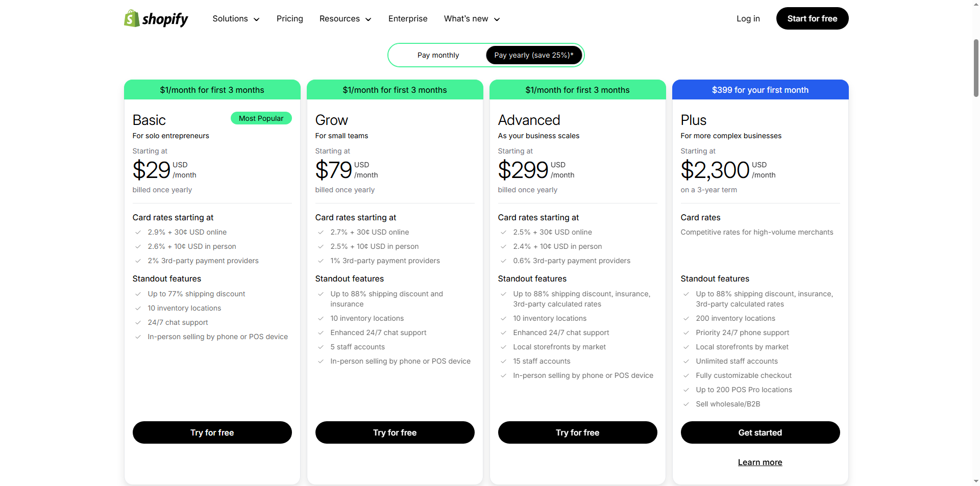Go to the Pricing page

click(x=289, y=19)
